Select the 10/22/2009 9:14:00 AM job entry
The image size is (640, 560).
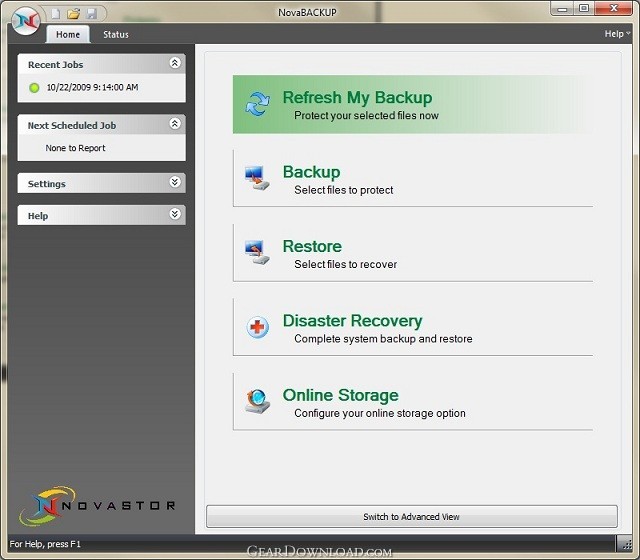[x=92, y=87]
